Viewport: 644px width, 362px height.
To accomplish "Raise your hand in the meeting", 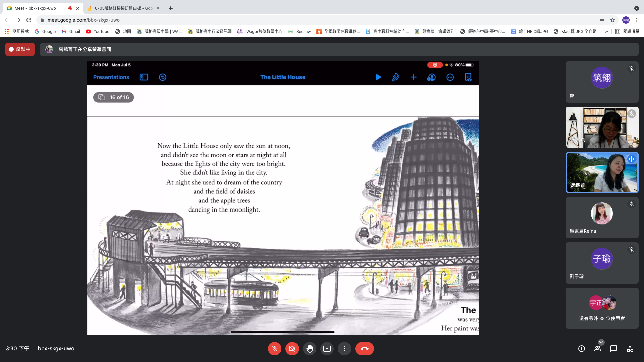I will pyautogui.click(x=309, y=349).
